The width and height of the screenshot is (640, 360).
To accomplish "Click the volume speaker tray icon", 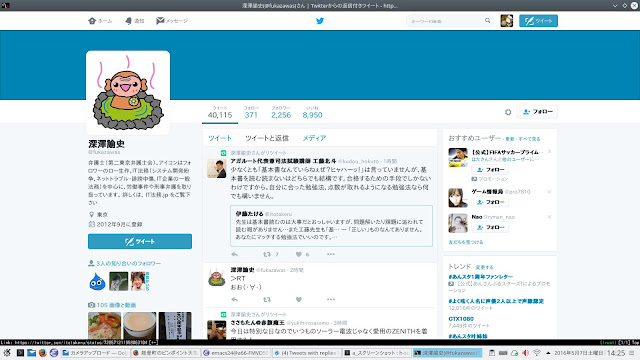I will tap(525, 353).
